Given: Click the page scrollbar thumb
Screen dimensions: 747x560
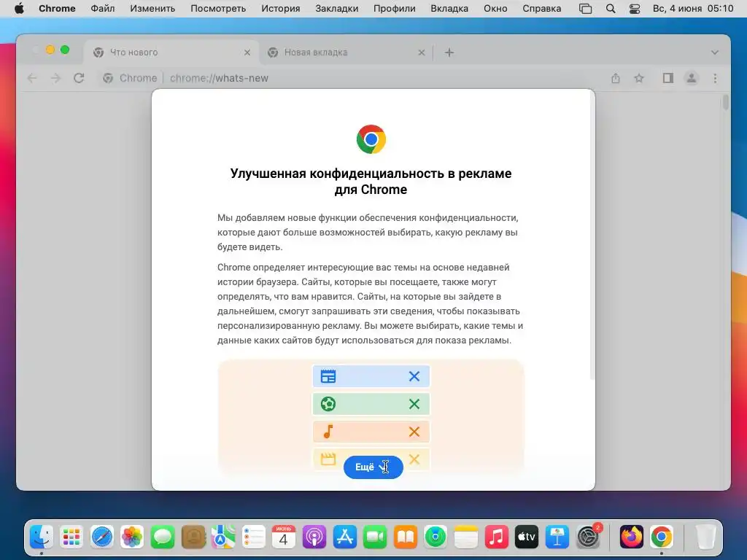Looking at the screenshot, I should pos(726,102).
